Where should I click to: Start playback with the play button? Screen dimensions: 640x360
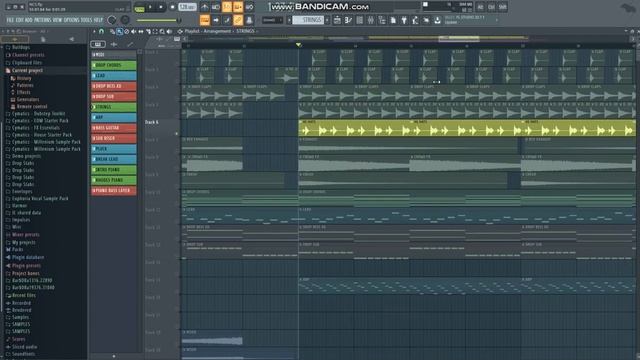(x=150, y=7)
